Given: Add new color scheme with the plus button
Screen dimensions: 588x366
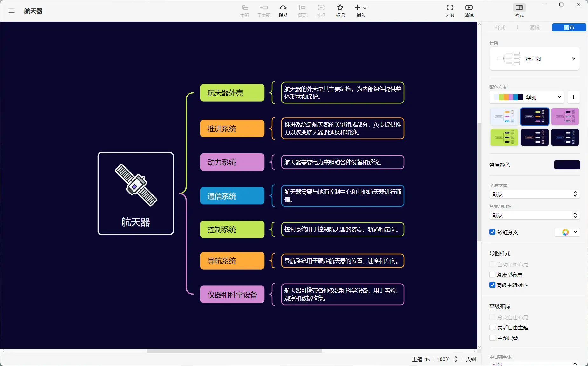Looking at the screenshot, I should tap(574, 97).
